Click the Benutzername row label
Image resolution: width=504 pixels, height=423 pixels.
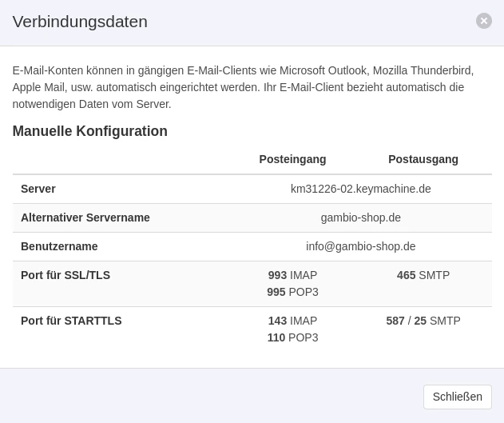[59, 246]
